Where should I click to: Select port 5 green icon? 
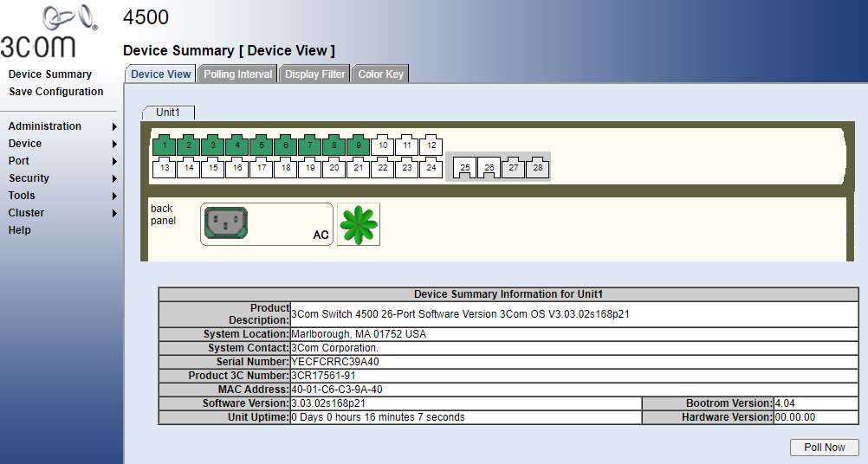pos(262,145)
